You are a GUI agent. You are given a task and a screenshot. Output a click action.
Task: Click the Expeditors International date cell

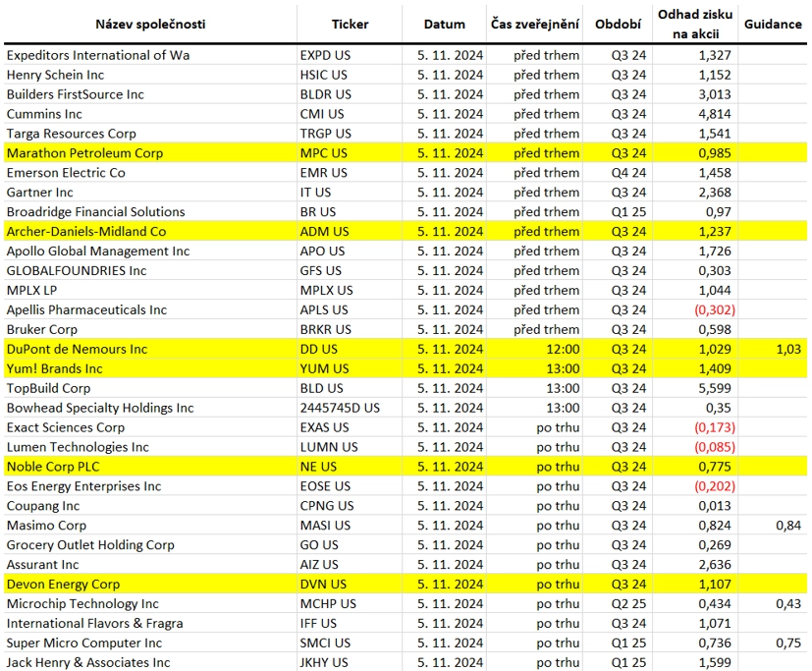(x=450, y=55)
